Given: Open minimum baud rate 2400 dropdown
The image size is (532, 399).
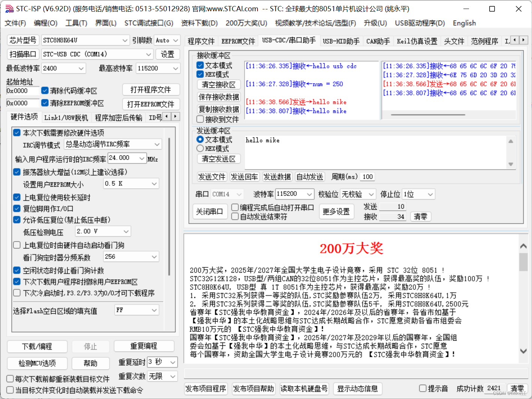Looking at the screenshot, I should [64, 68].
